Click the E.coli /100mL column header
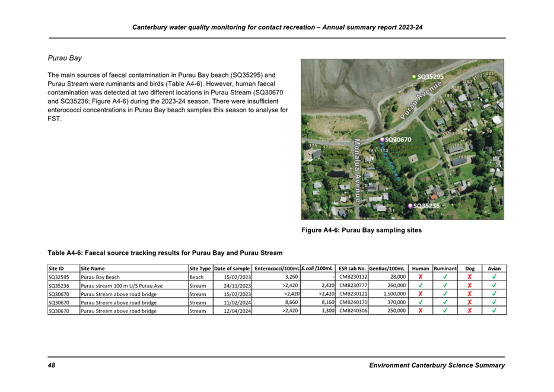This screenshot has height=392, width=554. tap(317, 269)
